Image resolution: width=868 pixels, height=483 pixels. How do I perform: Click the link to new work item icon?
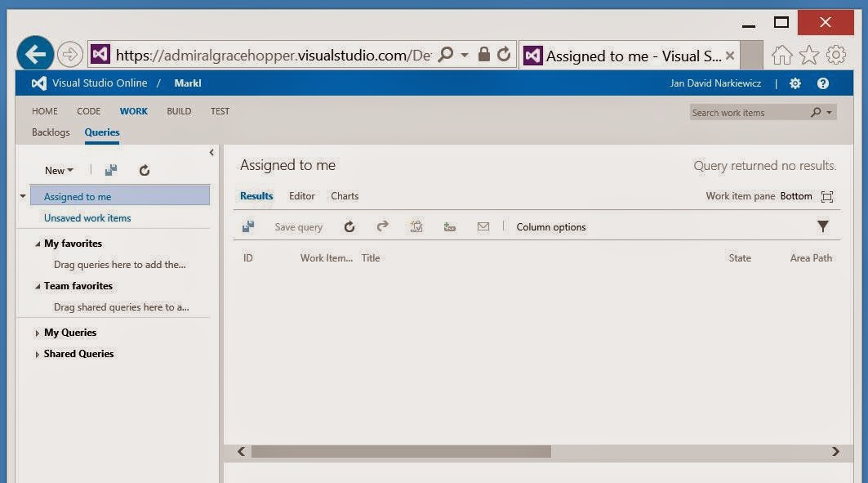coord(449,226)
